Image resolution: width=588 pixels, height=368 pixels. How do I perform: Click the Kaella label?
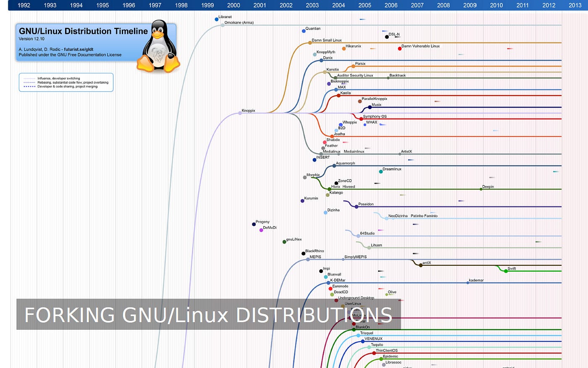click(x=345, y=93)
